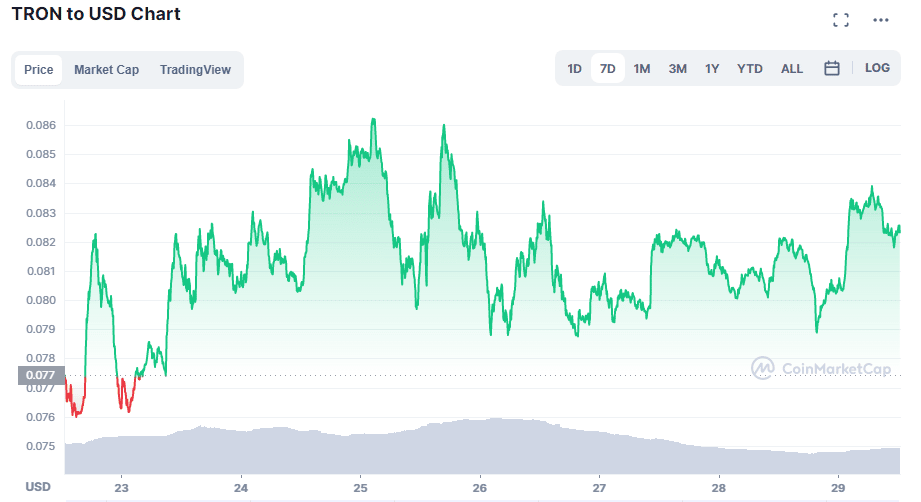Click the CoinMarketCap watermark logo

821,368
